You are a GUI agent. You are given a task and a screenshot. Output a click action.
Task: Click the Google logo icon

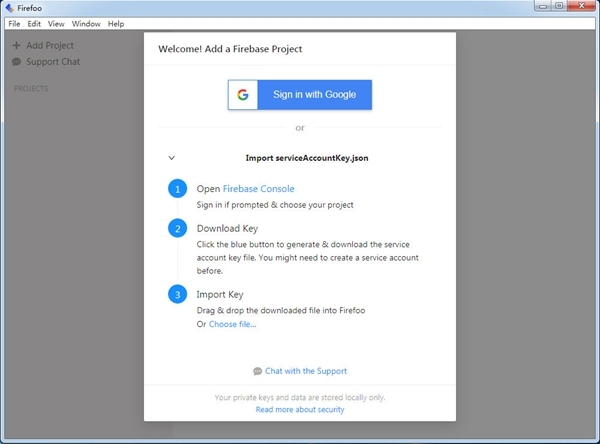242,95
